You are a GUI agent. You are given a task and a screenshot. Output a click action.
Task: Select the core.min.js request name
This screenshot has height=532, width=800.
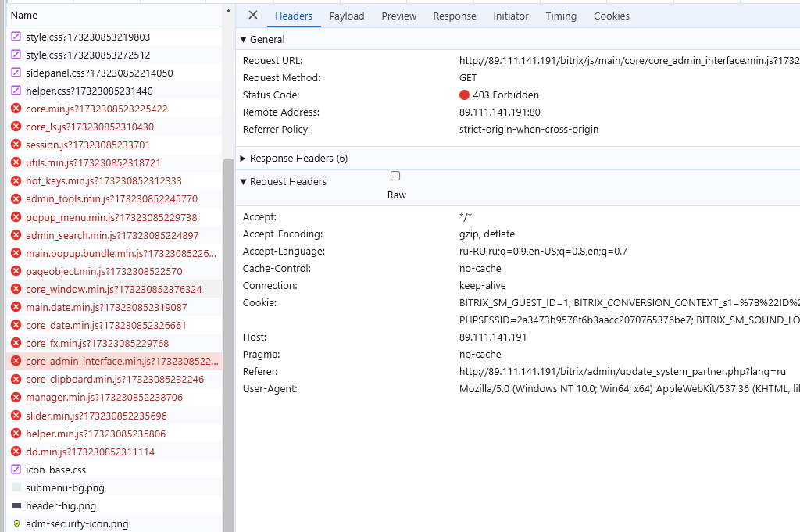(x=96, y=109)
